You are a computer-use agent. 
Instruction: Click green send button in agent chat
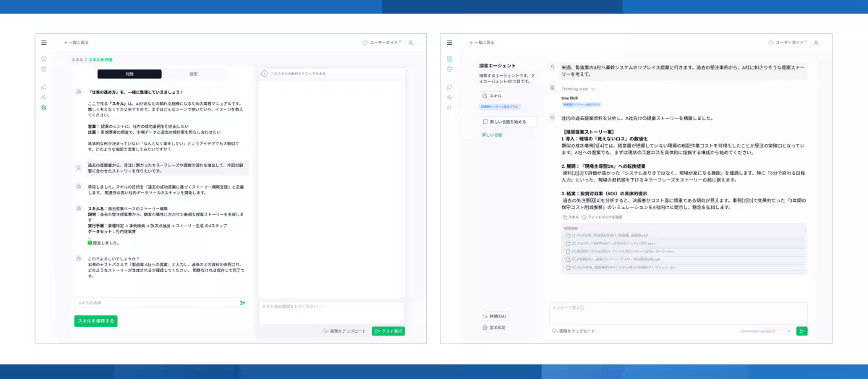click(x=801, y=331)
